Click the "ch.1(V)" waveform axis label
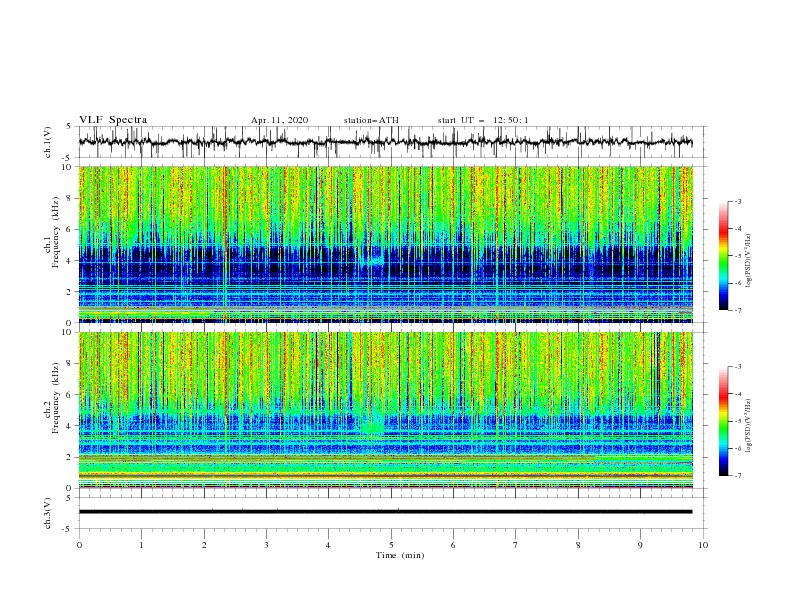The width and height of the screenshot is (792, 612). (47, 142)
